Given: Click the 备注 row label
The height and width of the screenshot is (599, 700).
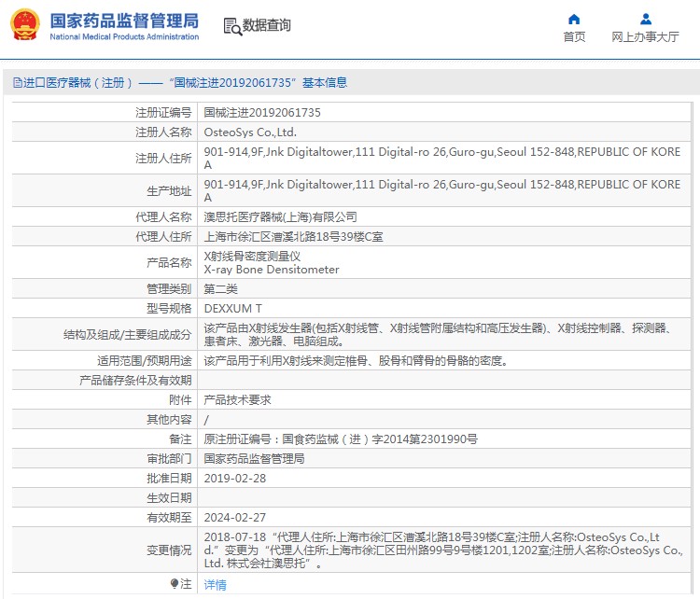Looking at the screenshot, I should click(x=180, y=439).
